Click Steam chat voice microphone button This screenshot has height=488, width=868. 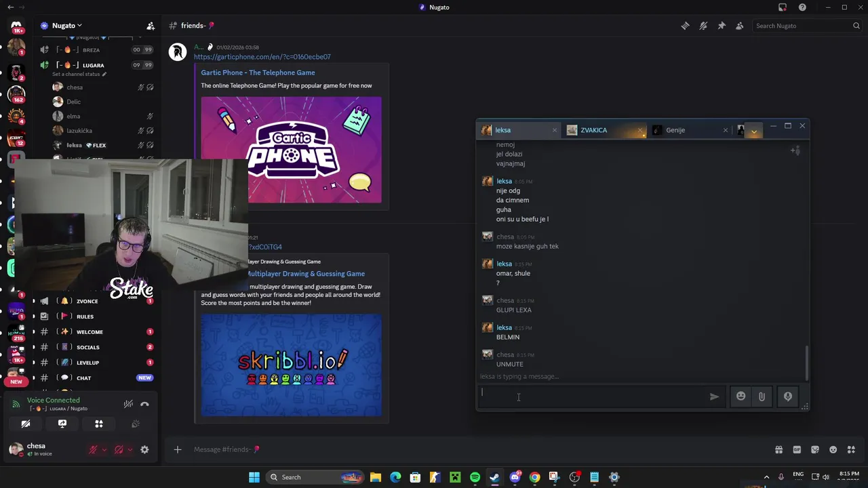pyautogui.click(x=788, y=396)
